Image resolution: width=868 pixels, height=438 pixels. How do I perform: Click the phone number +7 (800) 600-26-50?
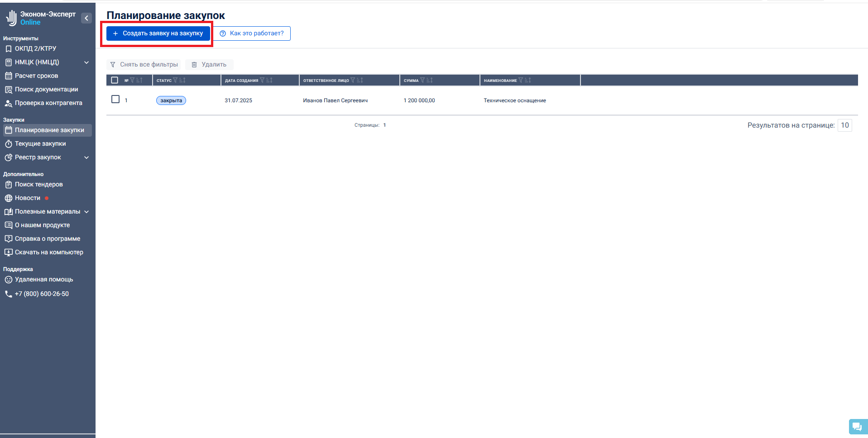click(x=42, y=294)
